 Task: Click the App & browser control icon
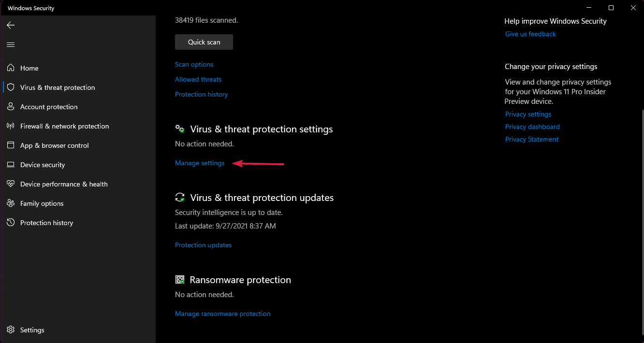pos(11,145)
